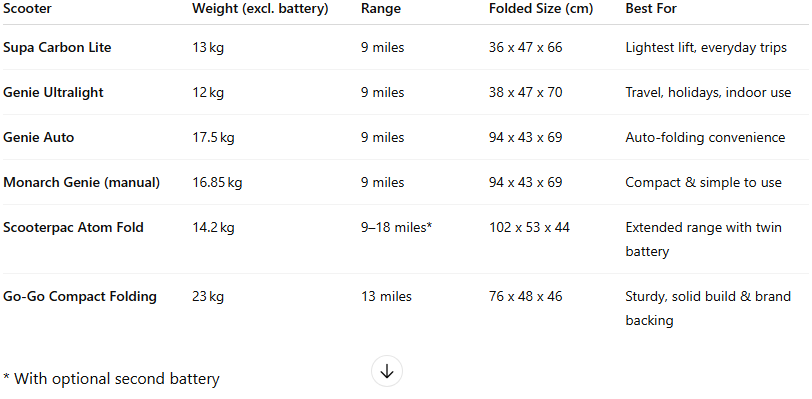Click the scroll-down arrow button
Image resolution: width=812 pixels, height=399 pixels.
(387, 372)
